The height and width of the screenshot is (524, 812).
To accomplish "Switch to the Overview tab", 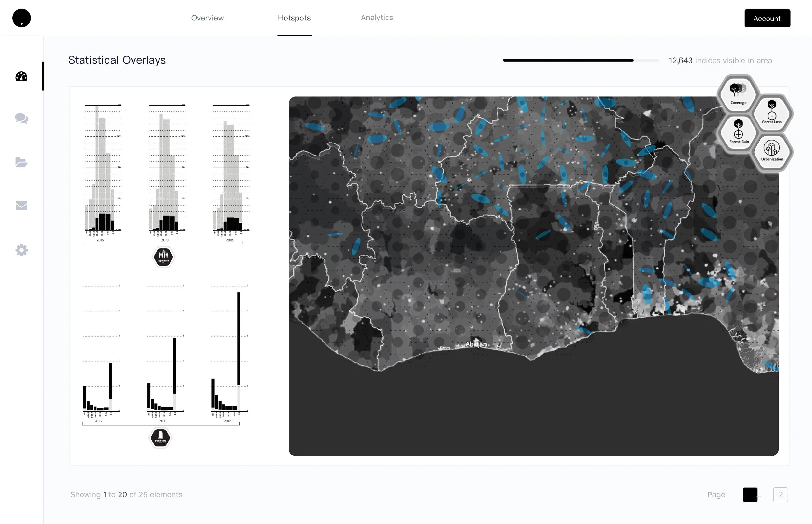I will 207,18.
